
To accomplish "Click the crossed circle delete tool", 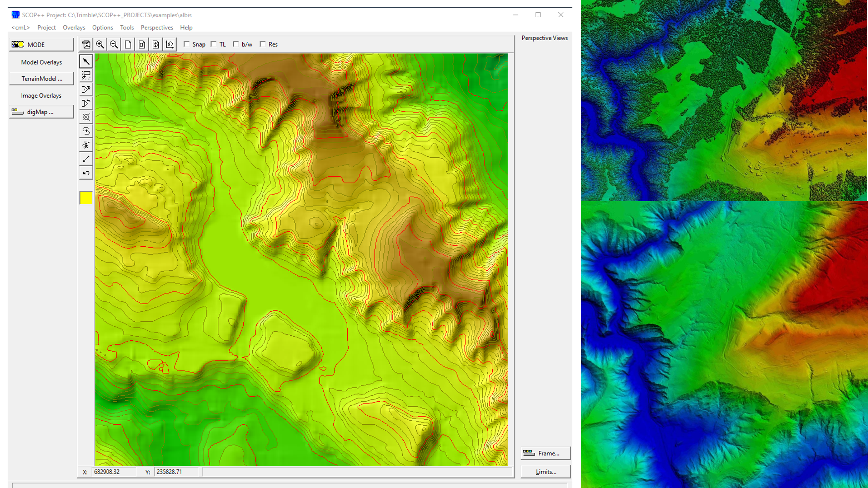I will click(x=86, y=117).
